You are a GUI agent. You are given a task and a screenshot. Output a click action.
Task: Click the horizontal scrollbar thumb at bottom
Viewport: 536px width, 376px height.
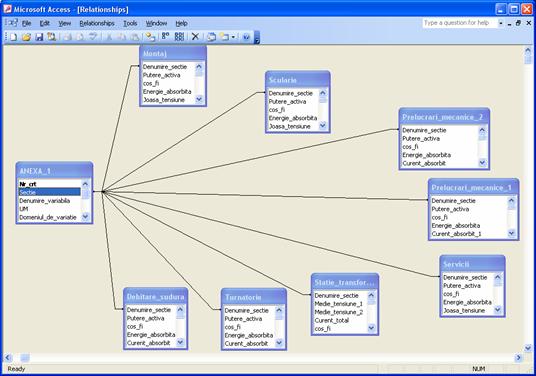click(x=25, y=358)
